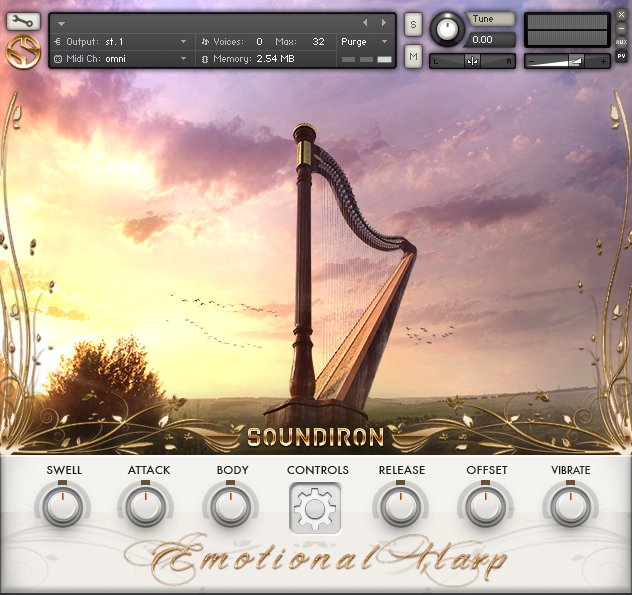Click the pan center marker icon
This screenshot has height=595, width=632.
click(x=472, y=61)
